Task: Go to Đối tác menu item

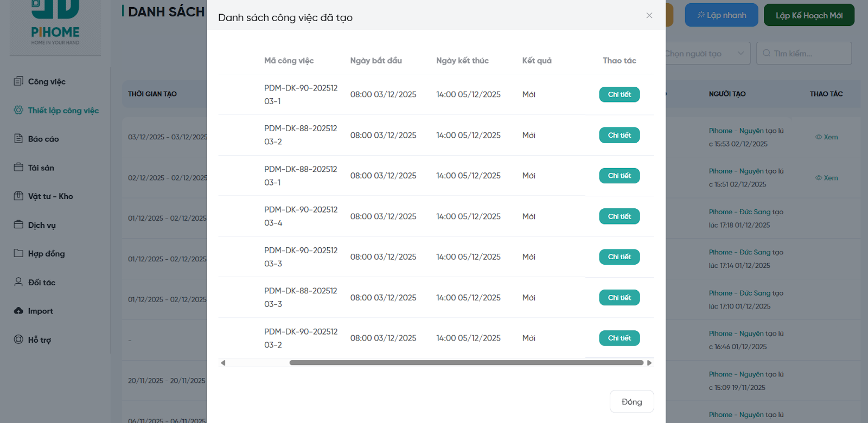Action: pyautogui.click(x=42, y=283)
